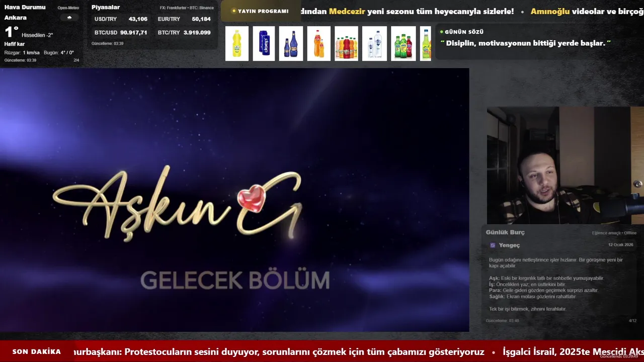
Task: Click the clear water bottles thumbnail
Action: (x=374, y=44)
